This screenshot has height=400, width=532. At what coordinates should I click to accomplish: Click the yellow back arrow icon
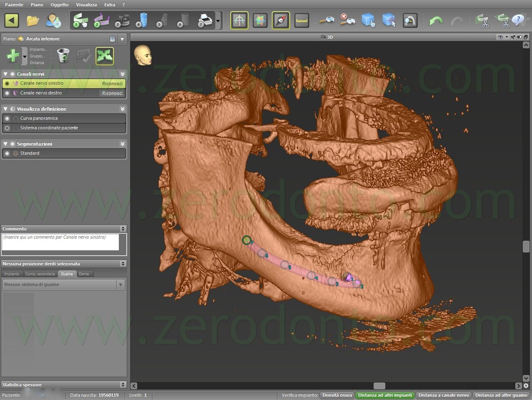point(11,20)
